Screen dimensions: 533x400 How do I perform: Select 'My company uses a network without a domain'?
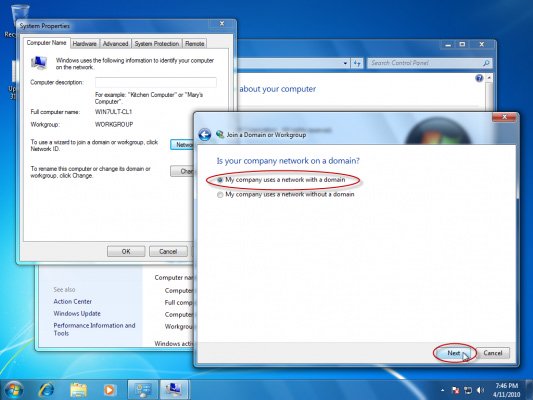[286, 194]
